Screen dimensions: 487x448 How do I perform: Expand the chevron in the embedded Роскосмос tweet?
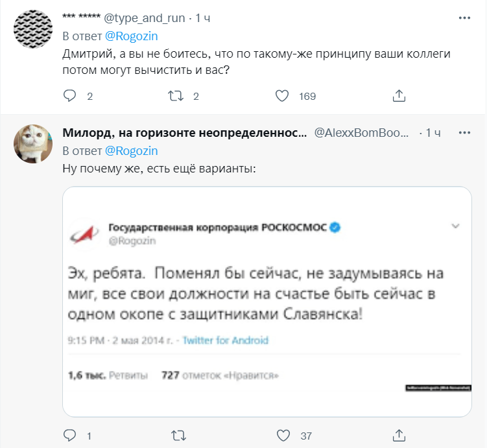(455, 226)
